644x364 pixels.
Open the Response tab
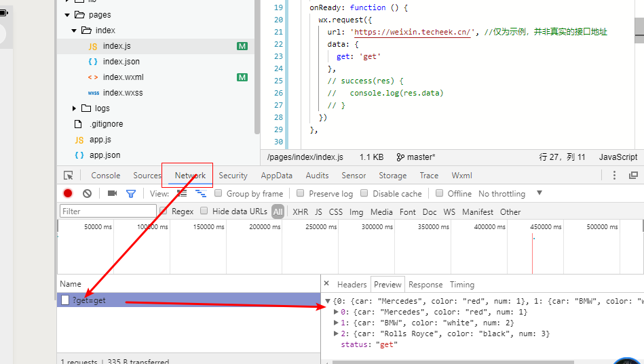[x=425, y=285]
